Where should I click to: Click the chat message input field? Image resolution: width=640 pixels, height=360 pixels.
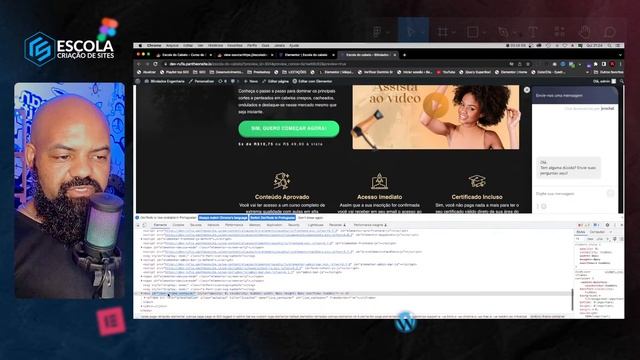pos(571,193)
